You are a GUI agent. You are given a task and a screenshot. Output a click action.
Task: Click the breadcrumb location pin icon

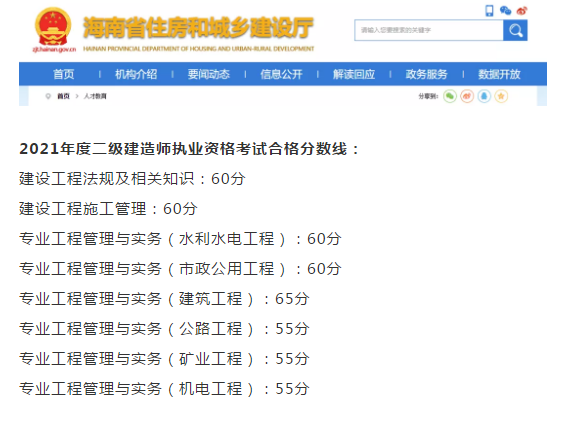click(x=48, y=96)
